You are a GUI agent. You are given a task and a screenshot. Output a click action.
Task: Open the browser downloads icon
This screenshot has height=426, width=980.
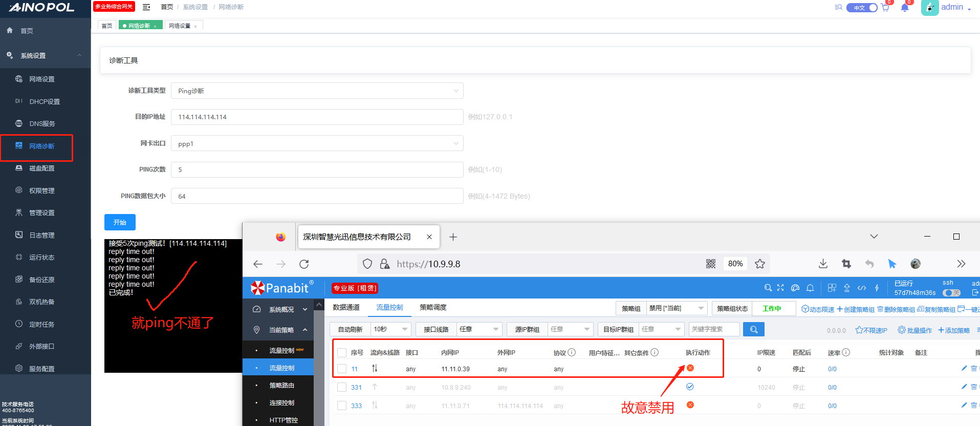point(823,264)
